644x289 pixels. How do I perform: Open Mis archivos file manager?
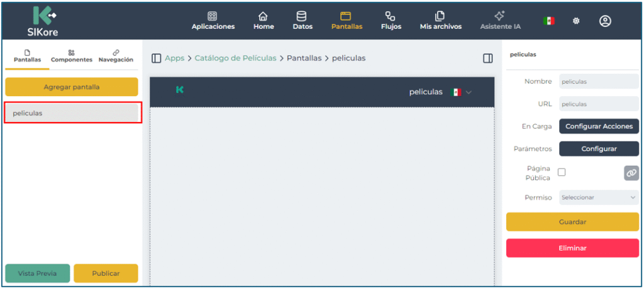point(440,21)
